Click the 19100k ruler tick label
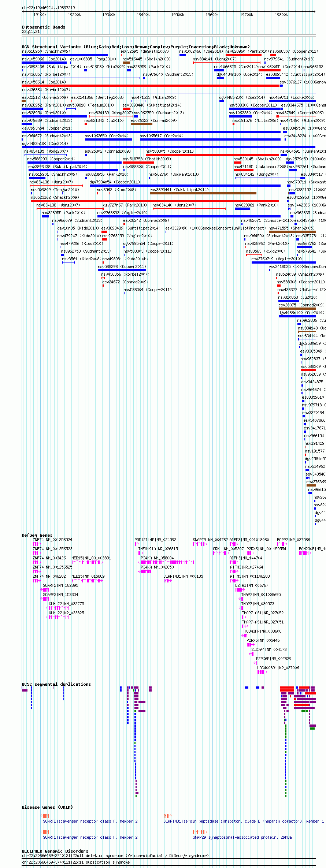The image size is (326, 868). coord(40,15)
